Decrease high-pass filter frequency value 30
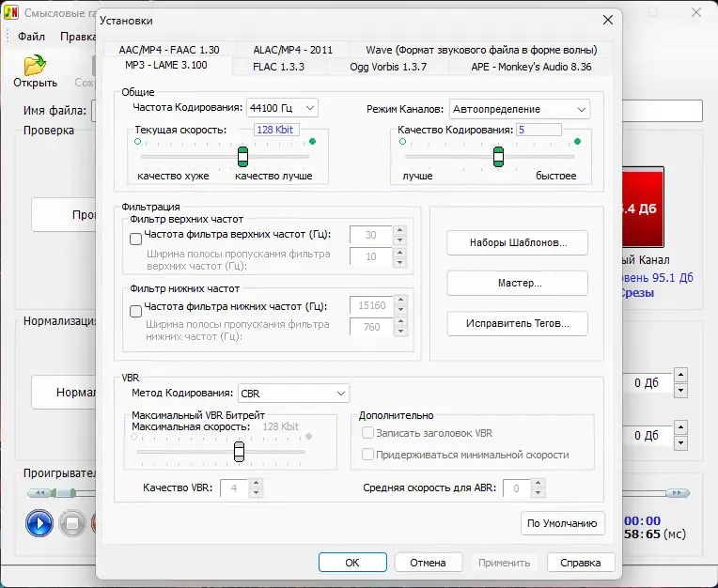The height and width of the screenshot is (588, 718). pos(399,240)
